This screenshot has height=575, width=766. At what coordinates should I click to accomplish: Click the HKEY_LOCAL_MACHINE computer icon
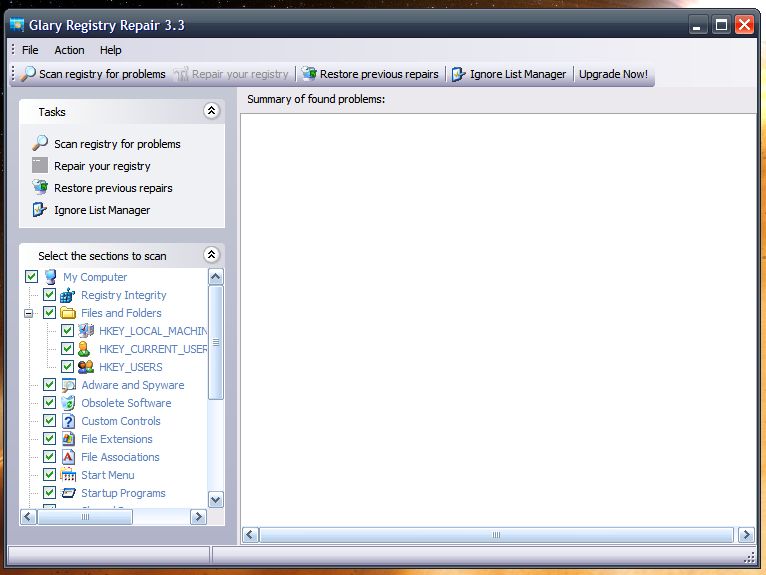pos(86,331)
